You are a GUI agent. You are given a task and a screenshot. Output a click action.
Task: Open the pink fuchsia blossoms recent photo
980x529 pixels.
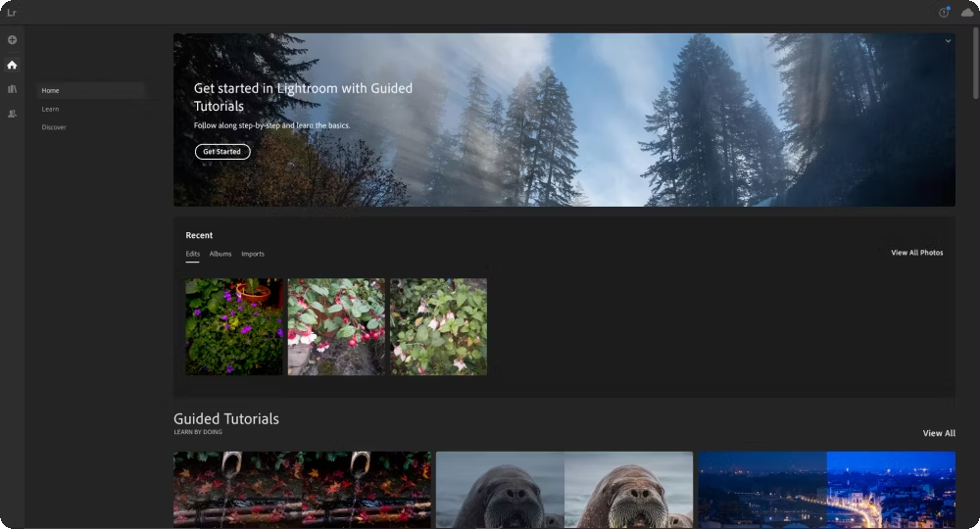click(439, 326)
